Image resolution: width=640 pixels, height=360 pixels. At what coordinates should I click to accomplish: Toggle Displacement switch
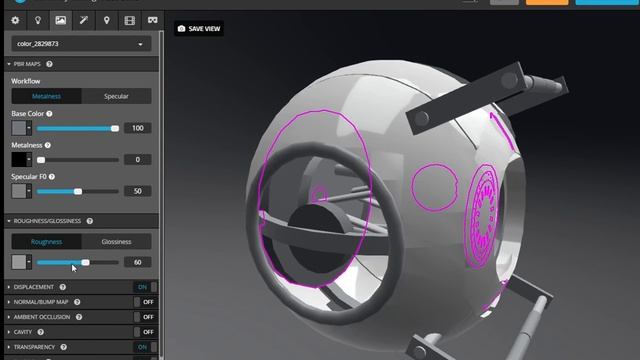[145, 287]
